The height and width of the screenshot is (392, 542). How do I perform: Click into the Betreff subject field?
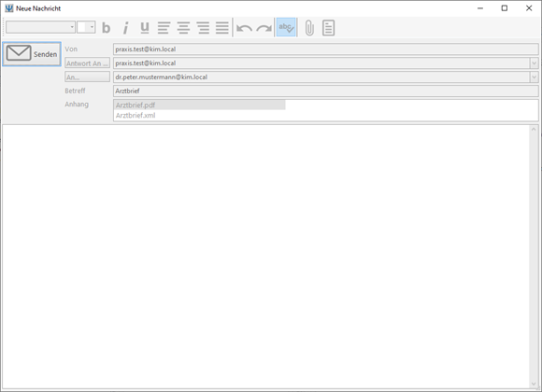(x=325, y=91)
